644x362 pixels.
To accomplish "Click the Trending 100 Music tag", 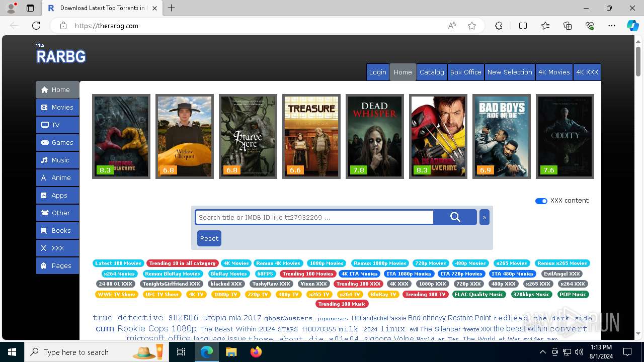I will coord(342,304).
